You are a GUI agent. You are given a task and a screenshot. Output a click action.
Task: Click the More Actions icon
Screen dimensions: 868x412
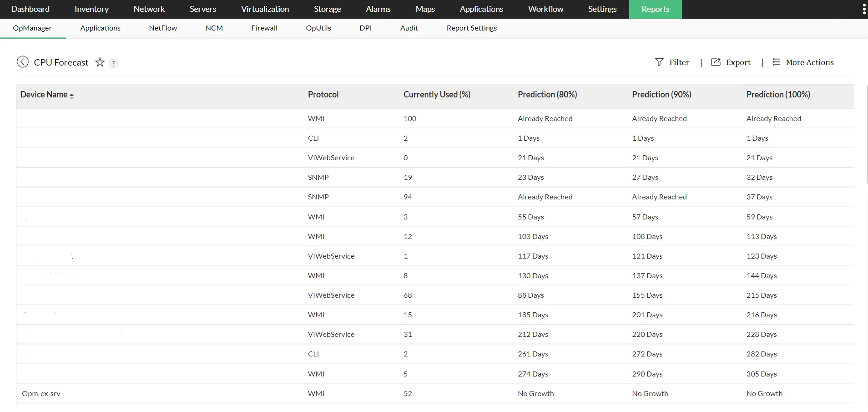click(777, 62)
